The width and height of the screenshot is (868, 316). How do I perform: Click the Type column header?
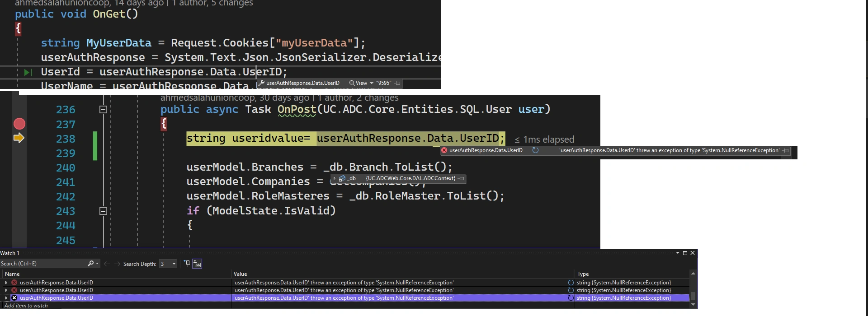click(583, 274)
